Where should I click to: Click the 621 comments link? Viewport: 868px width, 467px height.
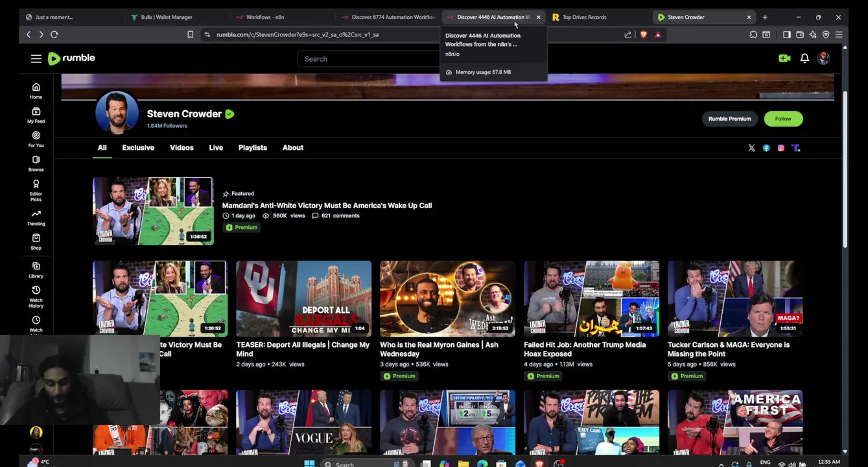click(x=336, y=215)
